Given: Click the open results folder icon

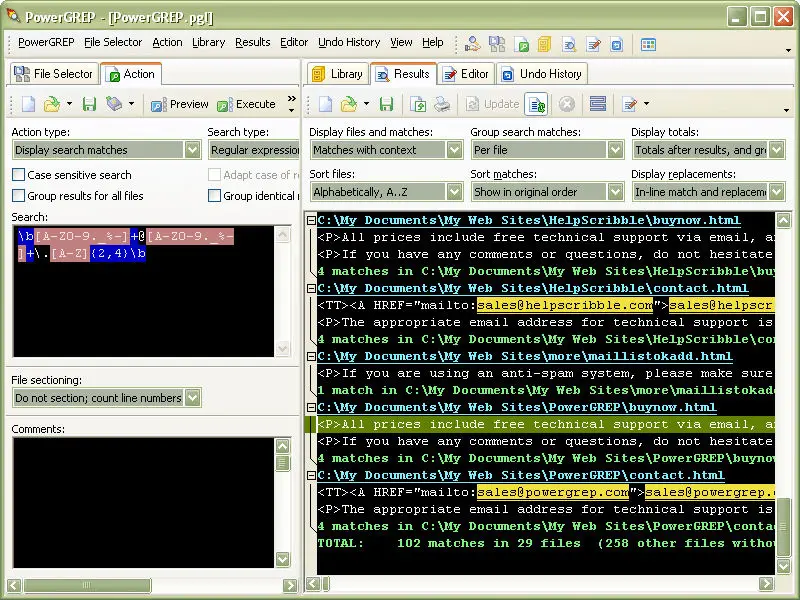Looking at the screenshot, I should tap(348, 104).
